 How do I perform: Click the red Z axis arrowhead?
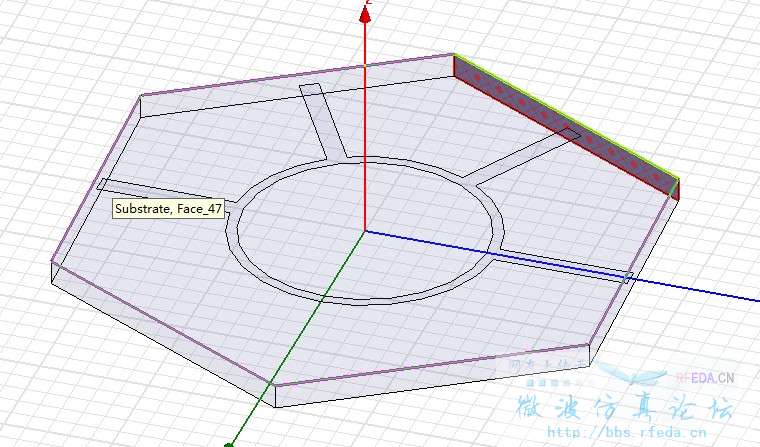[365, 14]
